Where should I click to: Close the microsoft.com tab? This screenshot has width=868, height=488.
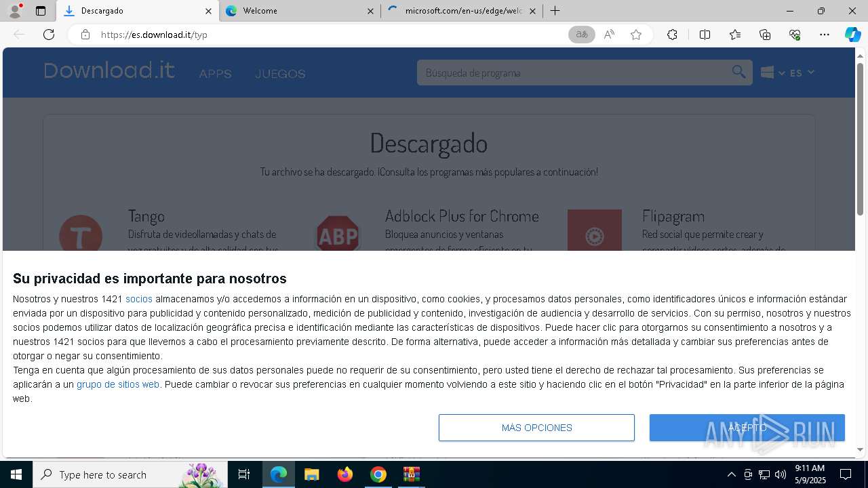point(532,11)
